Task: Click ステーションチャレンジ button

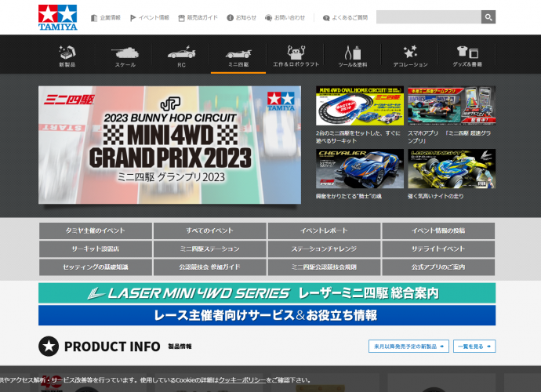Action: 324,249
